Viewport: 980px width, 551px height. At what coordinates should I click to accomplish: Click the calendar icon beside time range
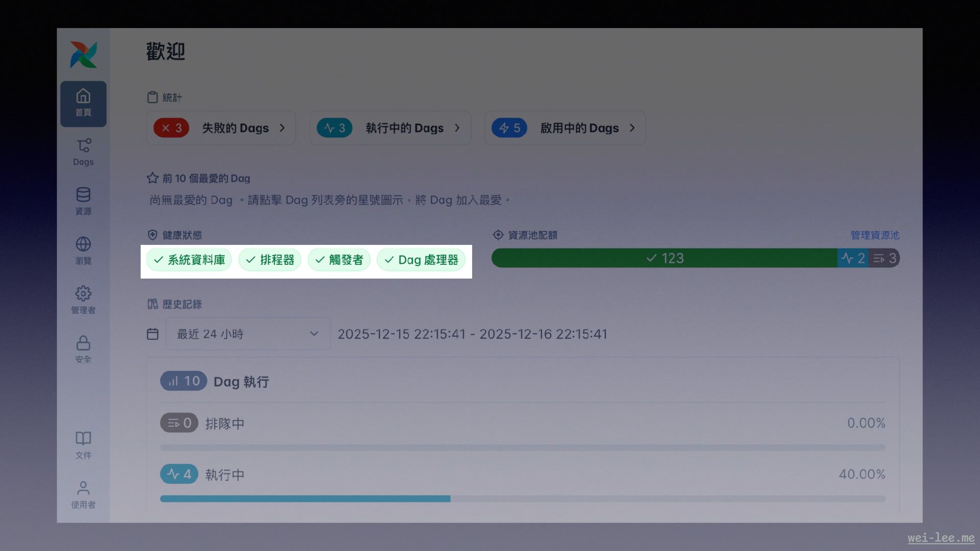(153, 334)
